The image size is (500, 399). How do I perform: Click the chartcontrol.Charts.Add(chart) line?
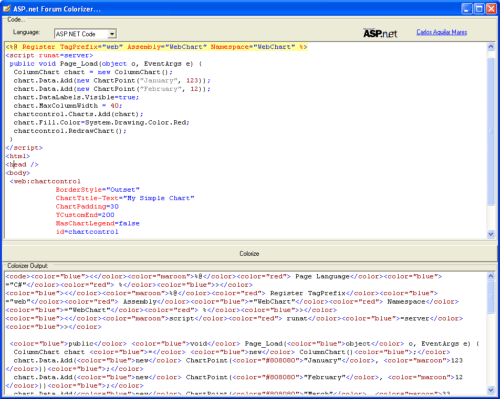click(78, 114)
